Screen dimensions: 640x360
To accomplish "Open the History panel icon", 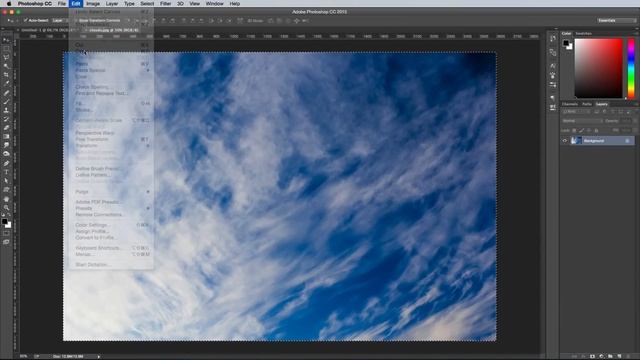I will (553, 39).
